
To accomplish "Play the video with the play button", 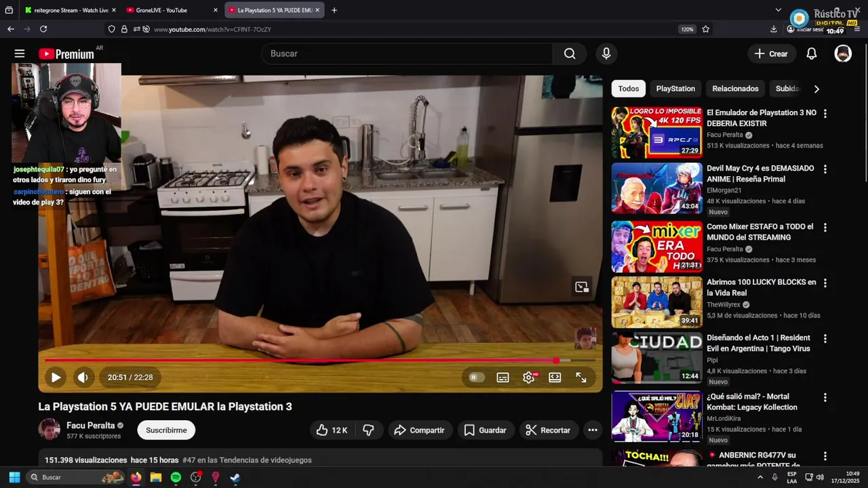I will [56, 378].
